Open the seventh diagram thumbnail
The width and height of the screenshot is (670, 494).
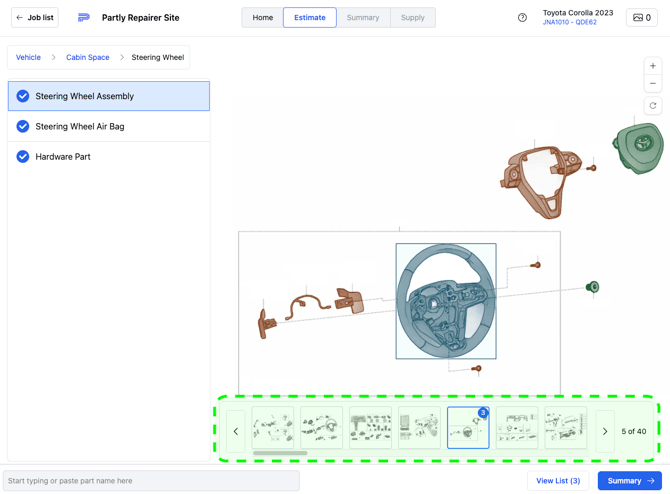[x=566, y=427]
